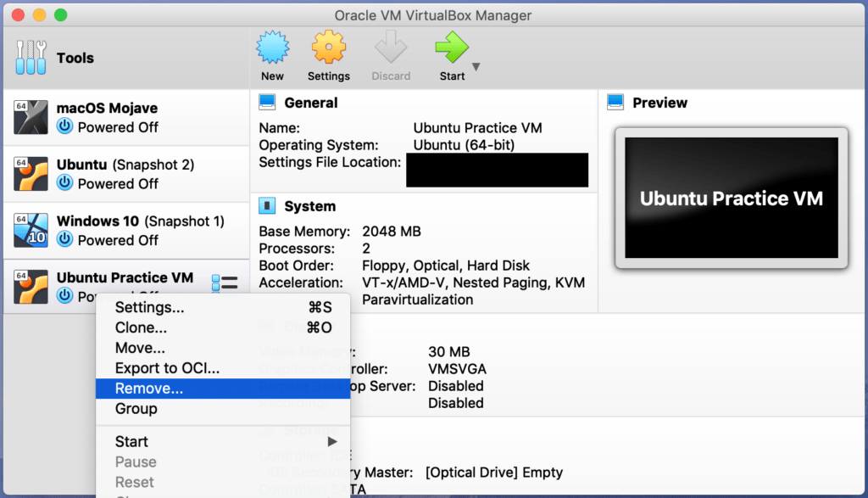Select the macOS Mojave VM icon
Viewport: 868px width, 498px height.
[31, 117]
